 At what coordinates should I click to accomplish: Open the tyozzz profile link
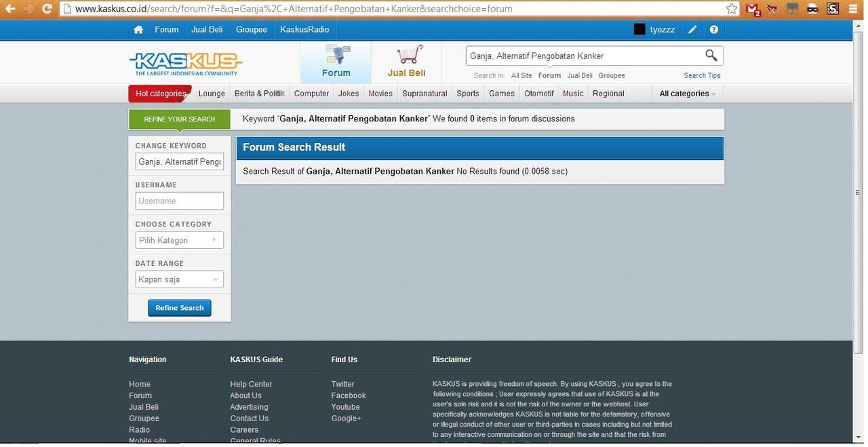tap(663, 30)
